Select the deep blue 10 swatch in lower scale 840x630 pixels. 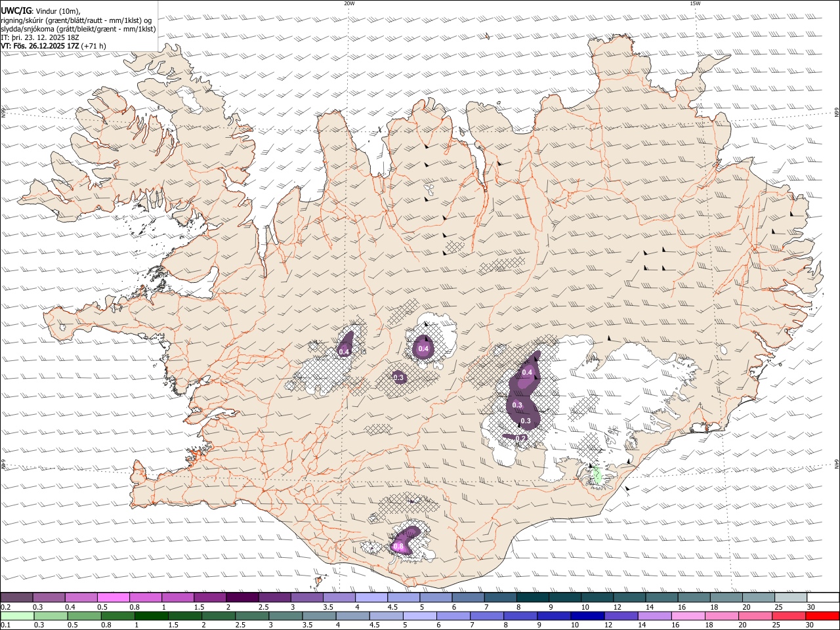[x=587, y=616]
